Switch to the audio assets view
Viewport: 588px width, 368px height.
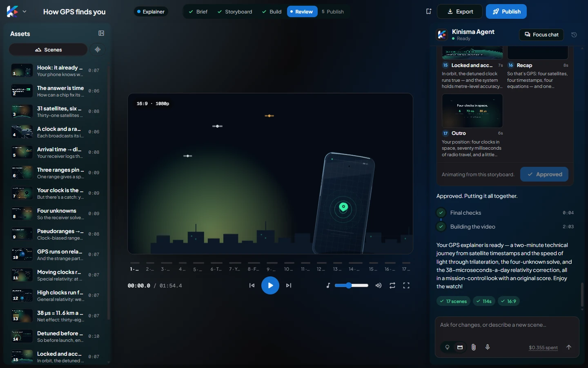pyautogui.click(x=98, y=49)
